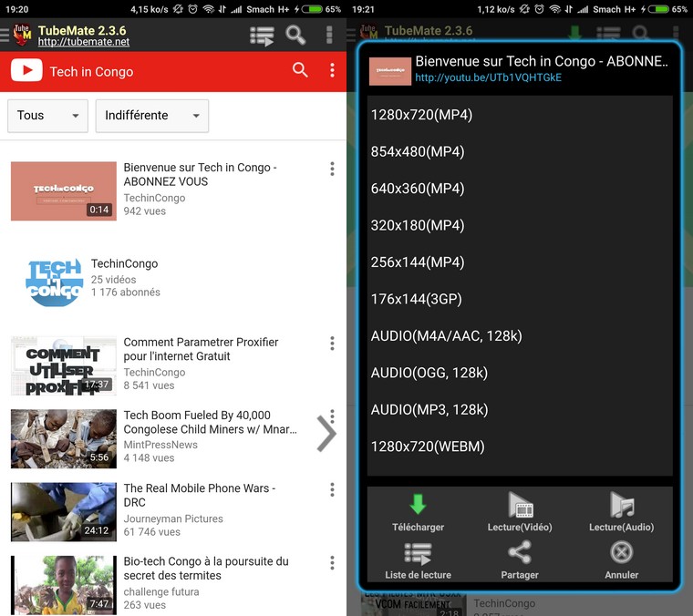Open the TubeMate download list icon
693x616 pixels.
pyautogui.click(x=262, y=36)
